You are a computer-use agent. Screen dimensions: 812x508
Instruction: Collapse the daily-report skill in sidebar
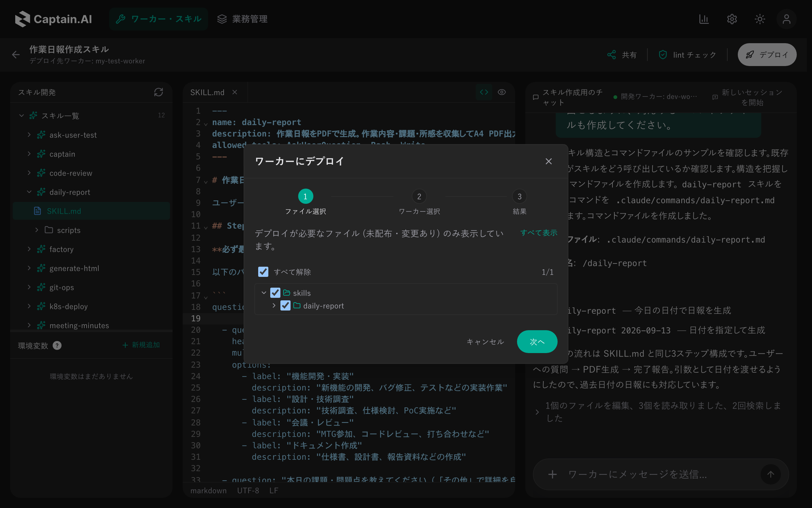[29, 192]
